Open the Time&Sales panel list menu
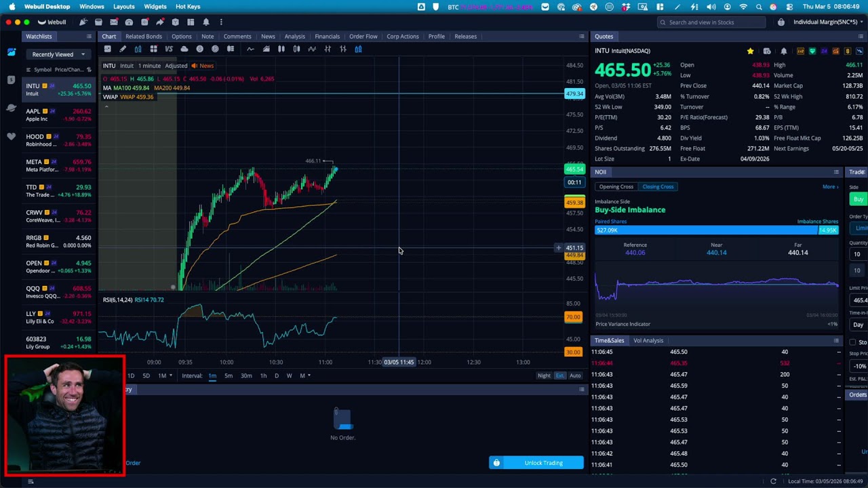 coord(836,340)
